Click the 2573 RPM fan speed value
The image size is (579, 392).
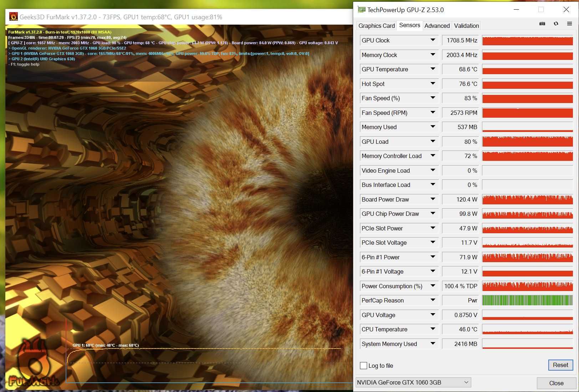[x=461, y=113]
